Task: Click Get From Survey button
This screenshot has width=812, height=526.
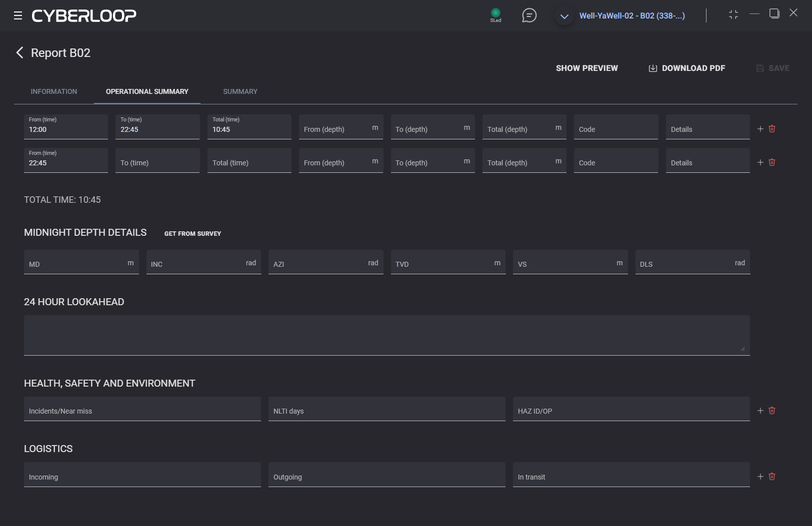Action: tap(192, 233)
